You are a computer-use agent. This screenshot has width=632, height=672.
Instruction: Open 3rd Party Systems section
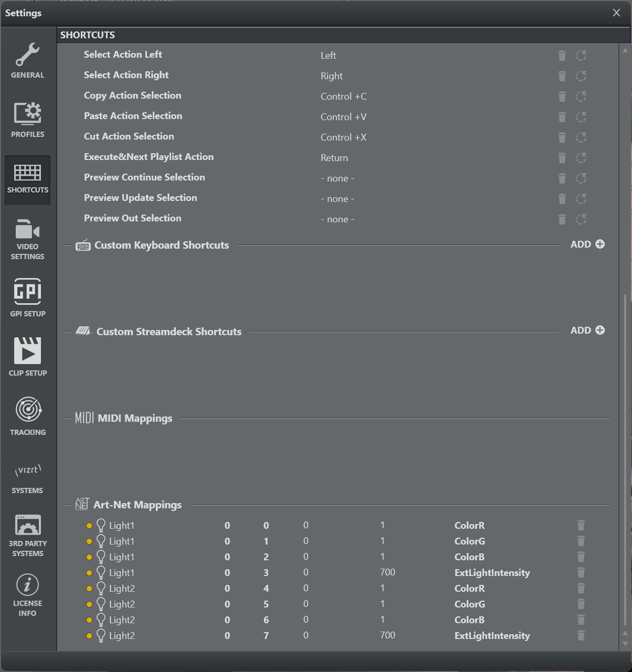point(28,535)
